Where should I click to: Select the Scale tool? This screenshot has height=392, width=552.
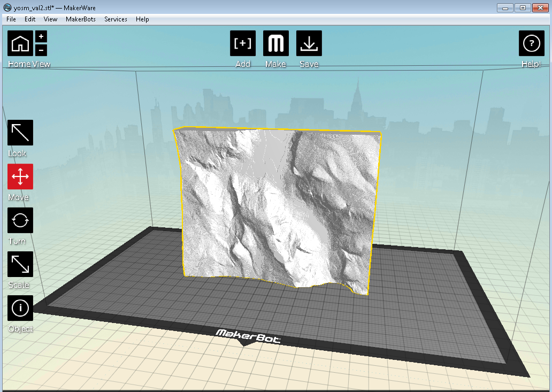[20, 264]
